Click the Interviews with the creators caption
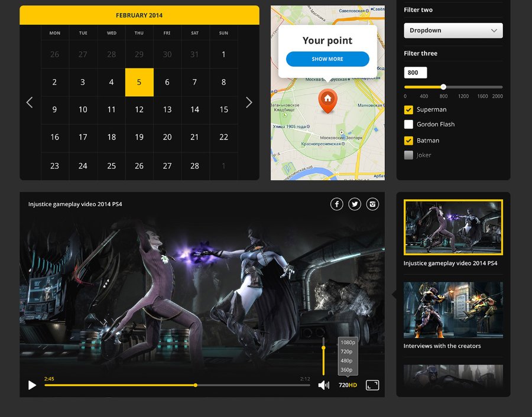Screen dimensions: 532x417 pyautogui.click(x=442, y=346)
